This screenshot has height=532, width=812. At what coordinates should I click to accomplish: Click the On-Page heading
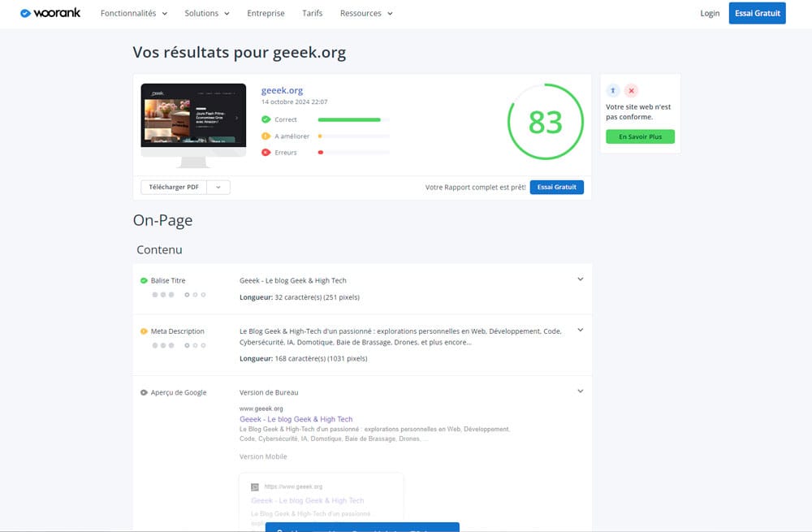[162, 221]
